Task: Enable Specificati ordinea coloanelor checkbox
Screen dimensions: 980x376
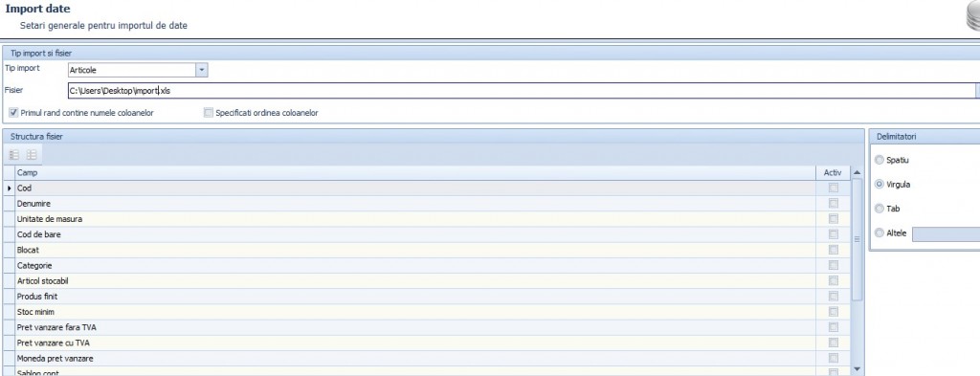Action: pyautogui.click(x=208, y=113)
